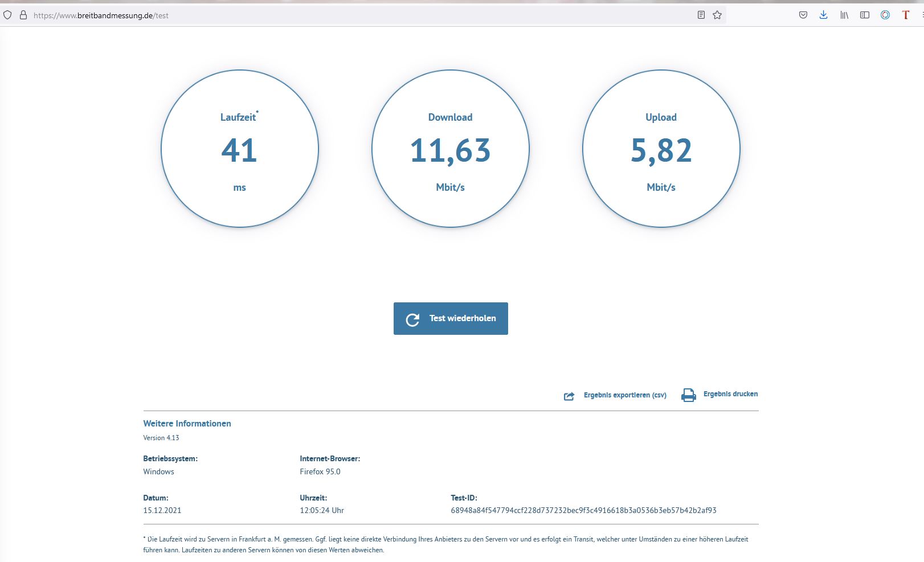The width and height of the screenshot is (924, 562).
Task: Click the tracking protection shield icon
Action: click(x=7, y=15)
